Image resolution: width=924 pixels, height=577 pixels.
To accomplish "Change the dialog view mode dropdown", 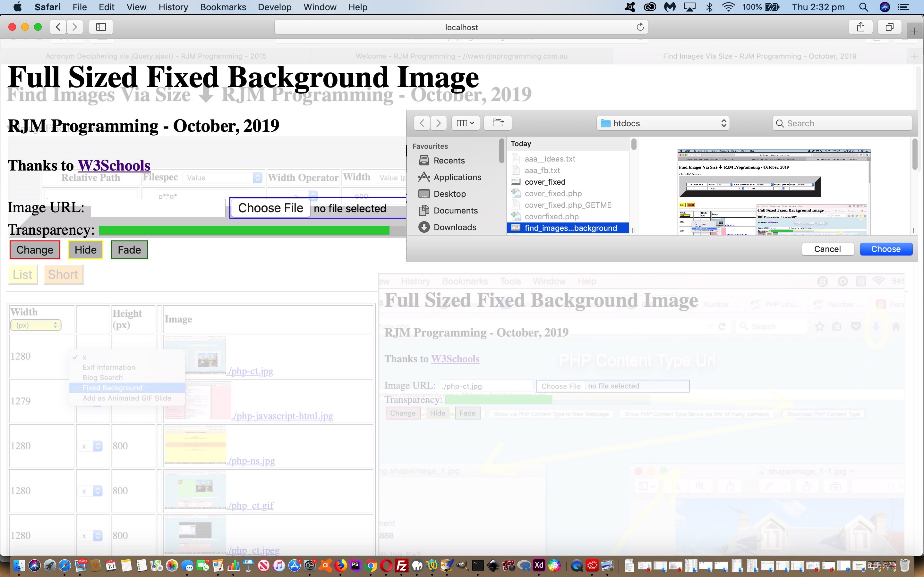I will click(465, 123).
